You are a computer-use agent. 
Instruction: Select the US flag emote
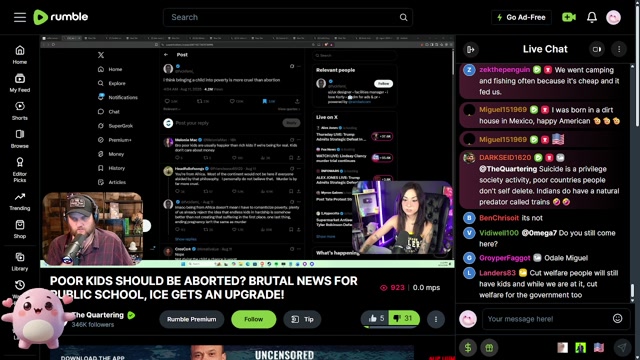599,348
